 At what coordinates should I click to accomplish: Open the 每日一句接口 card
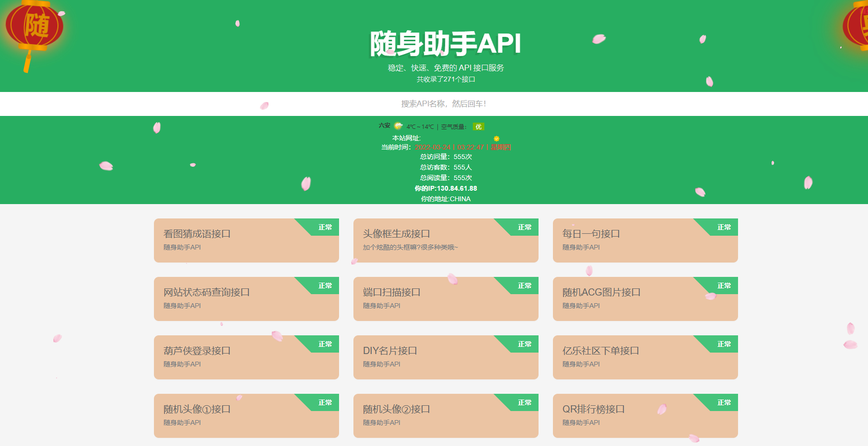pos(645,240)
